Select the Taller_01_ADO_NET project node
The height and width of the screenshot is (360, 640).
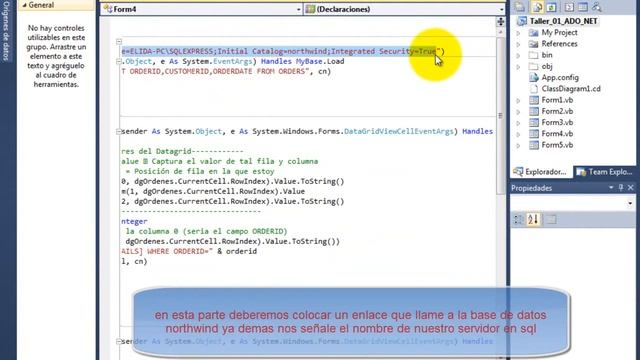click(563, 21)
